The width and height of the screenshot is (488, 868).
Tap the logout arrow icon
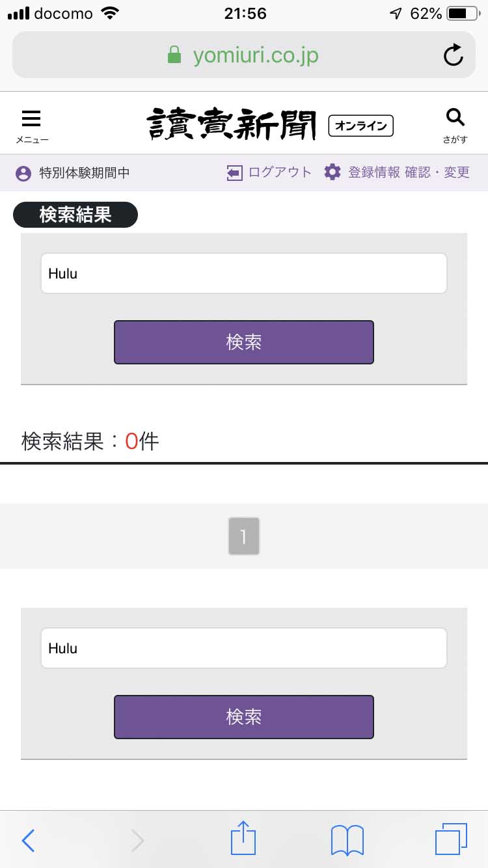(x=234, y=172)
